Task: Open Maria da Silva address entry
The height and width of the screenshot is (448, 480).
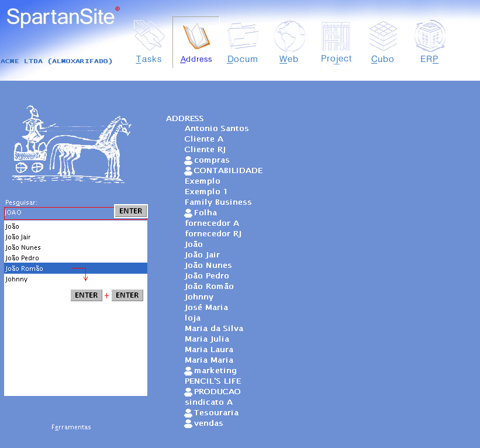Action: [214, 329]
